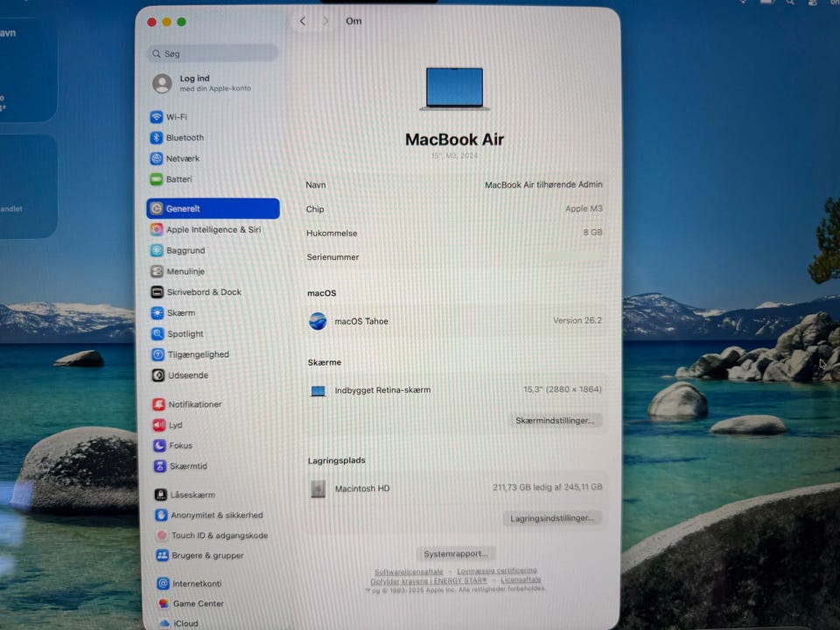Open the Internetkonti at-sign icon
This screenshot has width=840, height=630.
coord(164,584)
